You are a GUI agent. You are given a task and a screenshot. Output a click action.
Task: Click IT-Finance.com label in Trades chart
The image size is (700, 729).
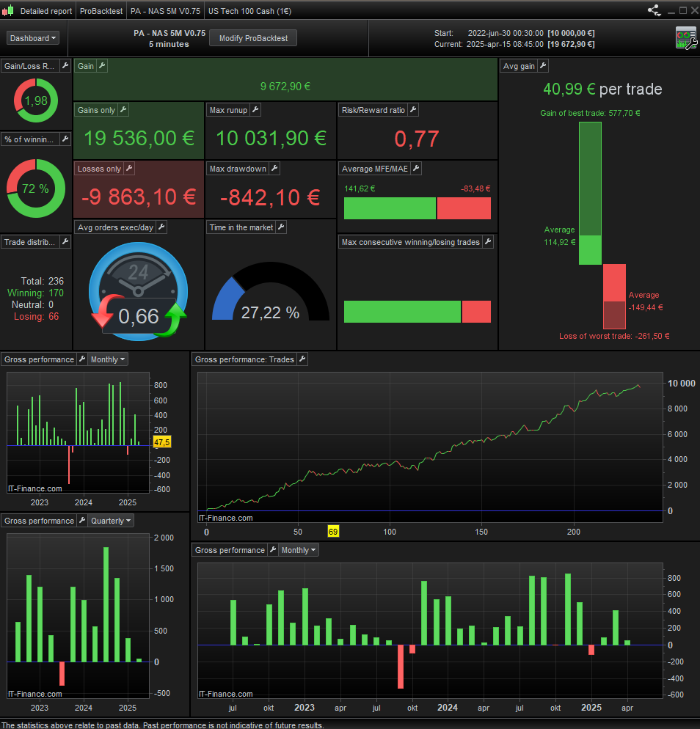click(x=226, y=518)
